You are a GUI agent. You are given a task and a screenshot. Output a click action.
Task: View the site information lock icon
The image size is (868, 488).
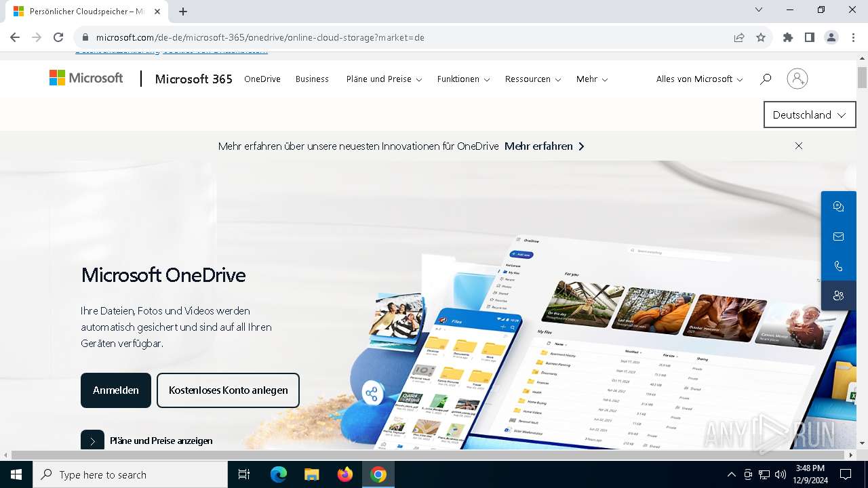tap(85, 37)
